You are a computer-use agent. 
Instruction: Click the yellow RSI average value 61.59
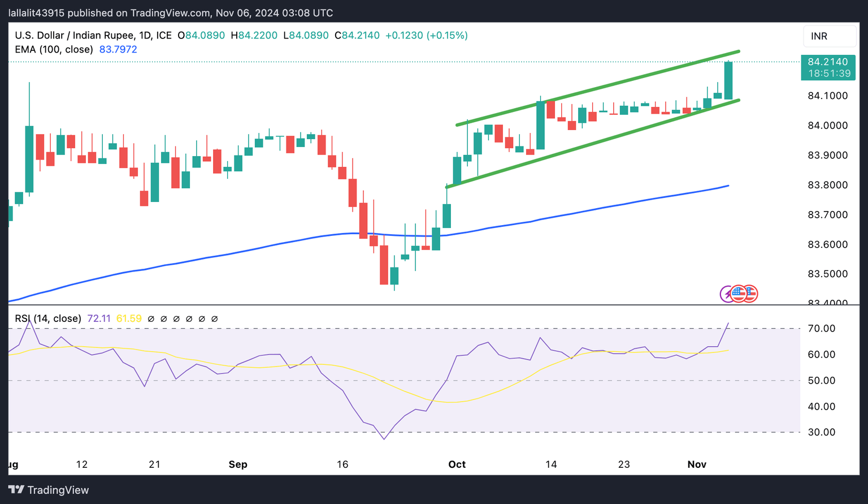[x=129, y=318]
